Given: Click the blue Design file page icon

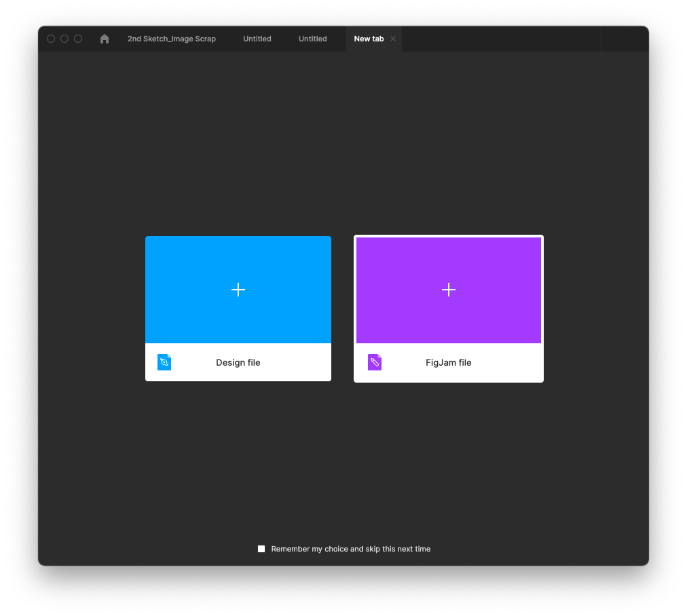Looking at the screenshot, I should [x=164, y=362].
